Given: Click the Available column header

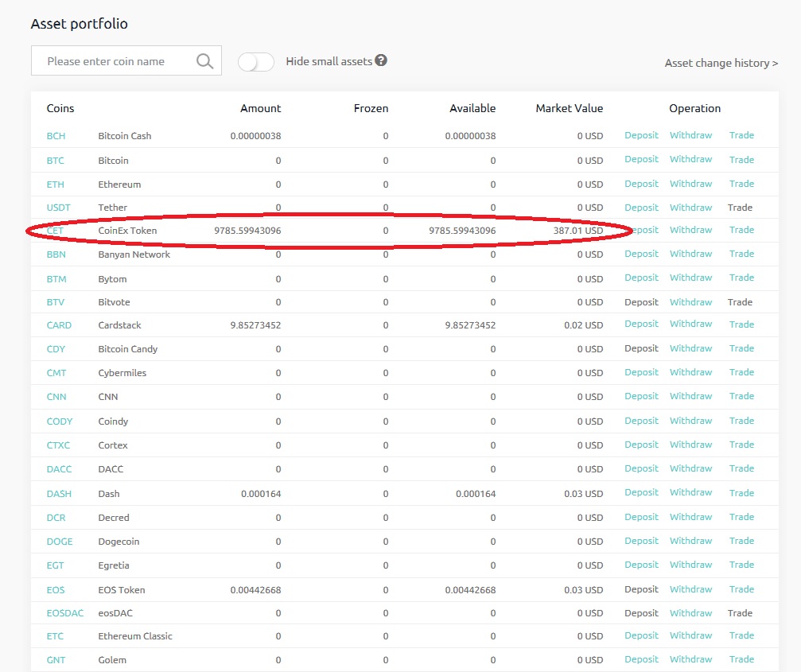Looking at the screenshot, I should [x=472, y=108].
